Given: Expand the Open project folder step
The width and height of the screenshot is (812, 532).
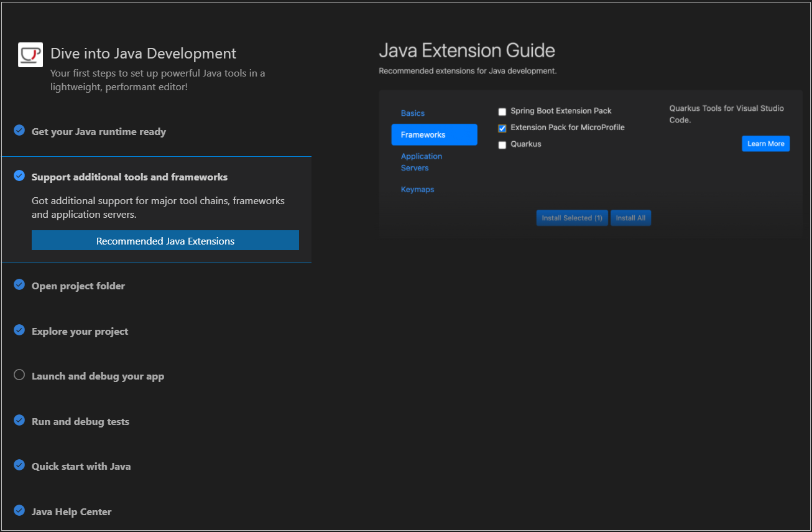Looking at the screenshot, I should [x=78, y=286].
